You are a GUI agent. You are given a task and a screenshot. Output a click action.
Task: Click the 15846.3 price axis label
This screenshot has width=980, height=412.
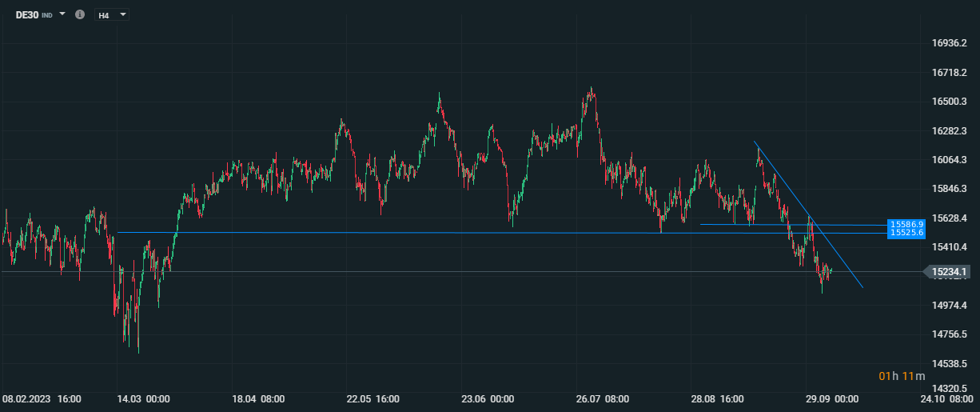click(949, 189)
